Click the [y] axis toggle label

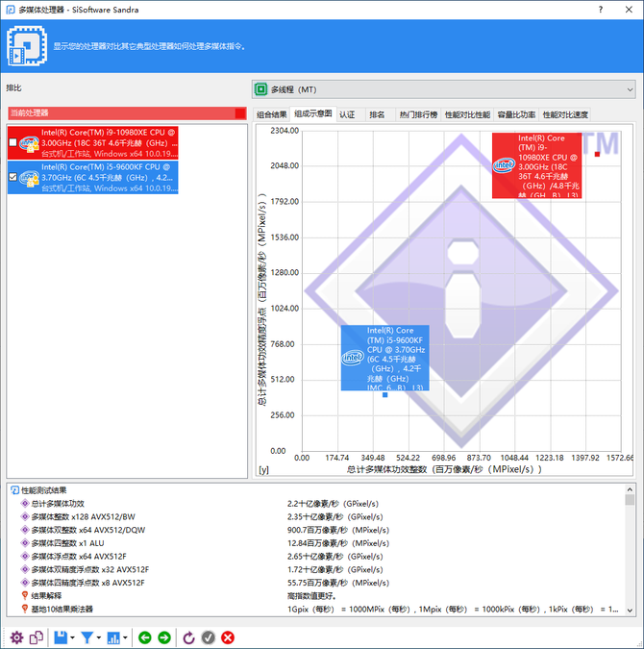click(263, 470)
